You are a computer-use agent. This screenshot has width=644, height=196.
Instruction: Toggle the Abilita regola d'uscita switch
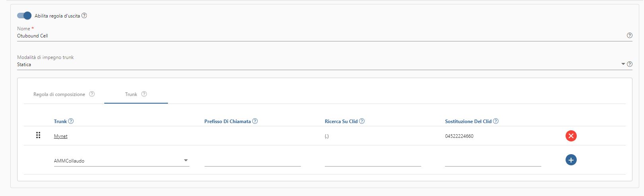point(24,16)
